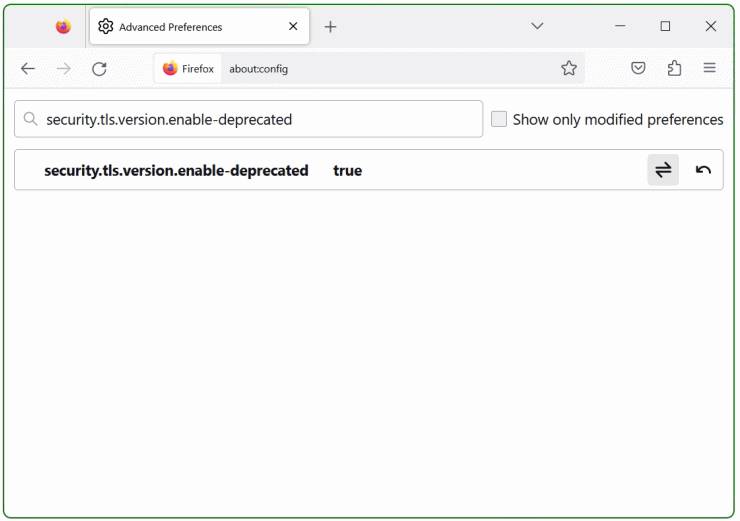Click the magnifier search icon

(30, 119)
